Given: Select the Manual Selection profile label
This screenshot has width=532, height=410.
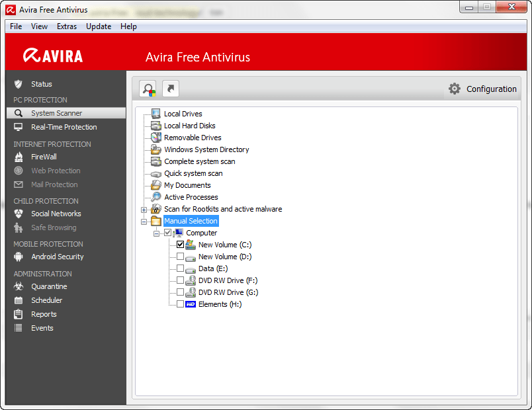Looking at the screenshot, I should click(191, 221).
